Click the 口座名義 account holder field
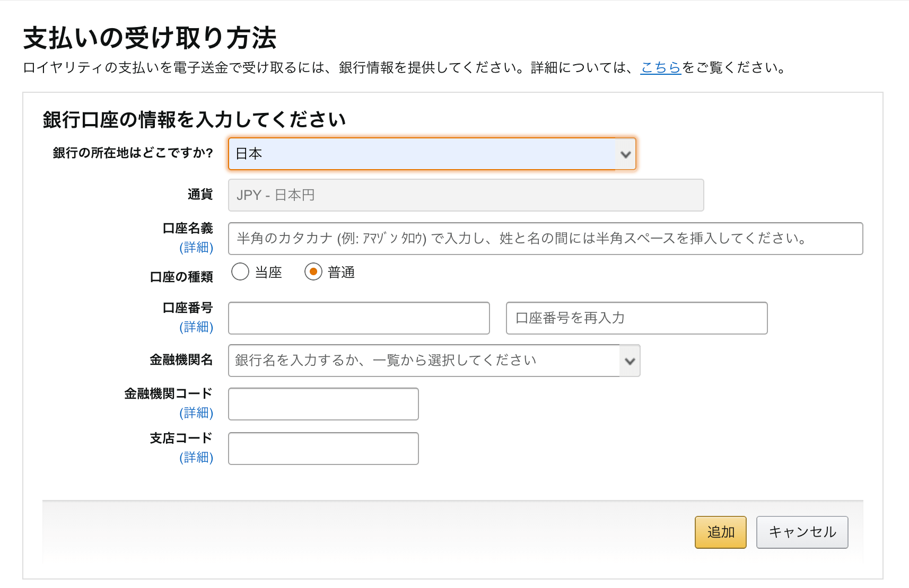This screenshot has width=909, height=588. pyautogui.click(x=545, y=239)
